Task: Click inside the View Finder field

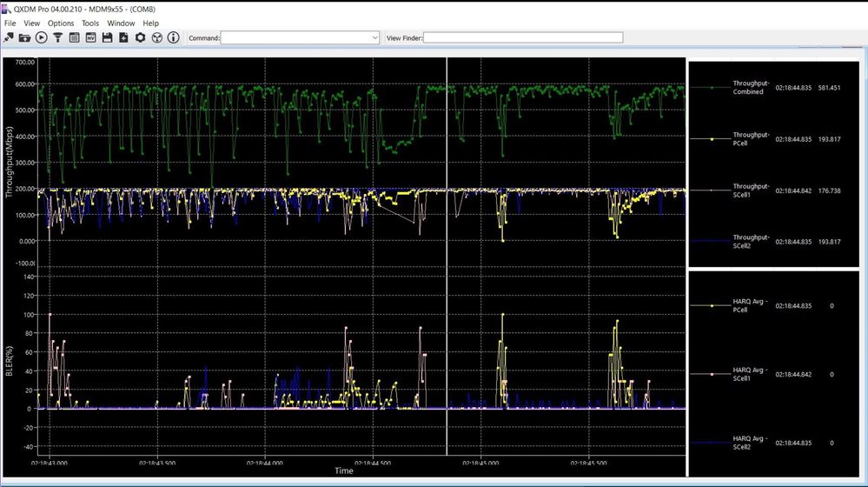Action: tap(522, 37)
